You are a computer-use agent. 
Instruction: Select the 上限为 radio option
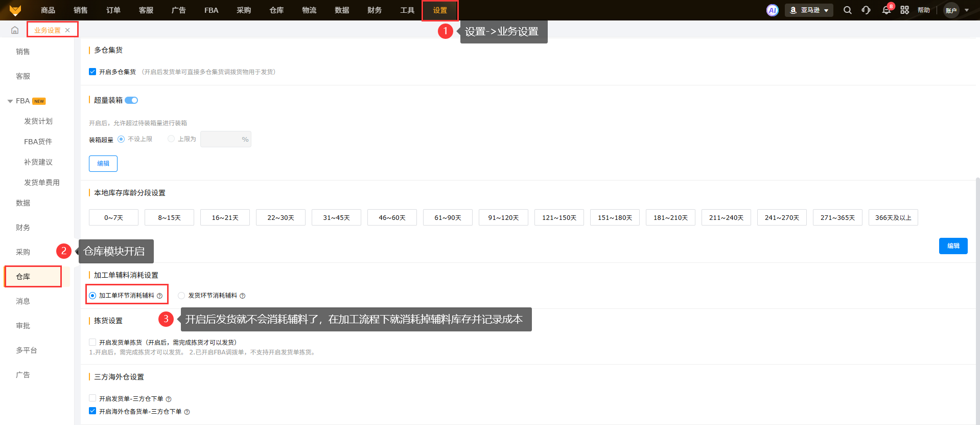[171, 139]
